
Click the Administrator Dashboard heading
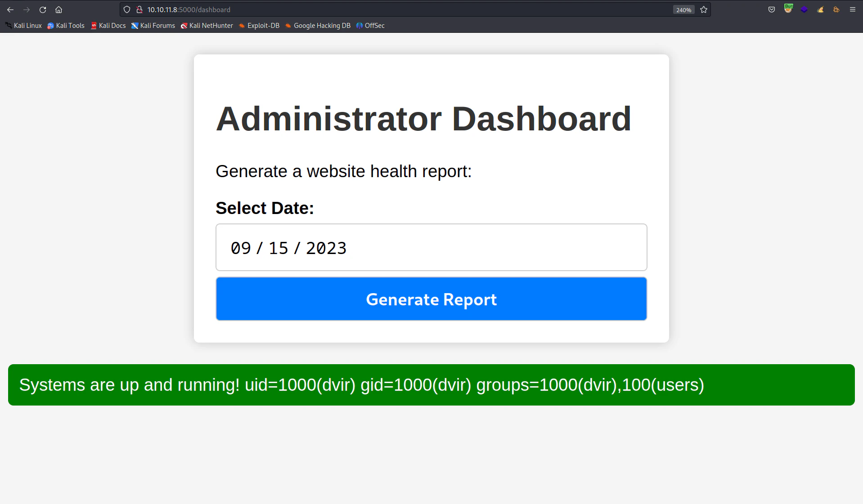click(x=423, y=119)
